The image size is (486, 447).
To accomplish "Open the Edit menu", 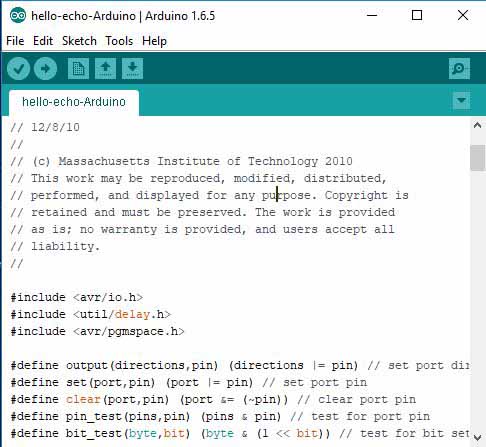I will (x=43, y=41).
